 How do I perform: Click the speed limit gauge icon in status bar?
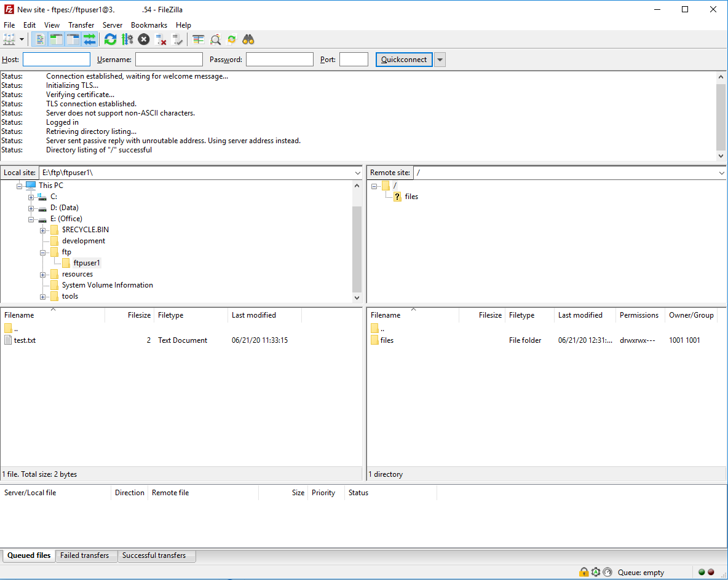(607, 572)
